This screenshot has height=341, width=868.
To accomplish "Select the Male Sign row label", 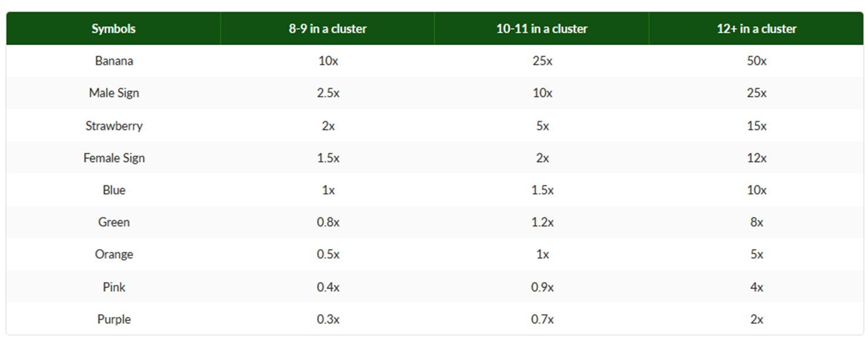I will 114,93.
